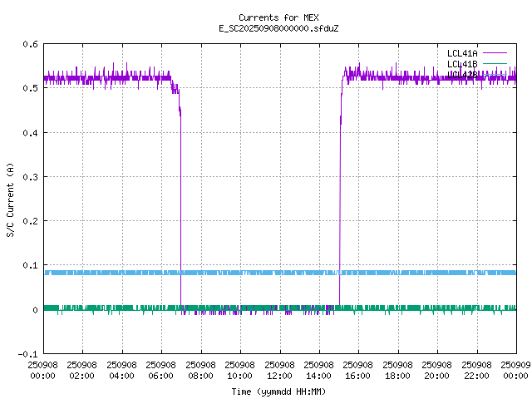
Task: Click the light blue trace near 0.08 A
Action: 249,273
